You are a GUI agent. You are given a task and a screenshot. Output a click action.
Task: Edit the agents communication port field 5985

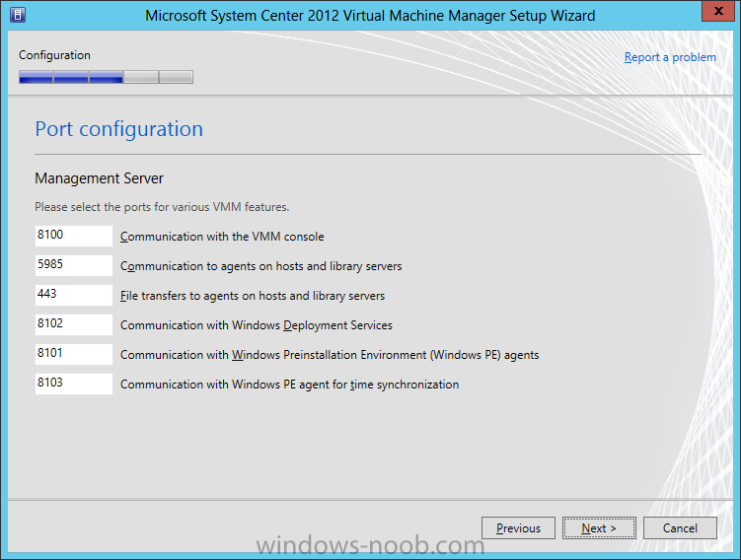click(74, 265)
